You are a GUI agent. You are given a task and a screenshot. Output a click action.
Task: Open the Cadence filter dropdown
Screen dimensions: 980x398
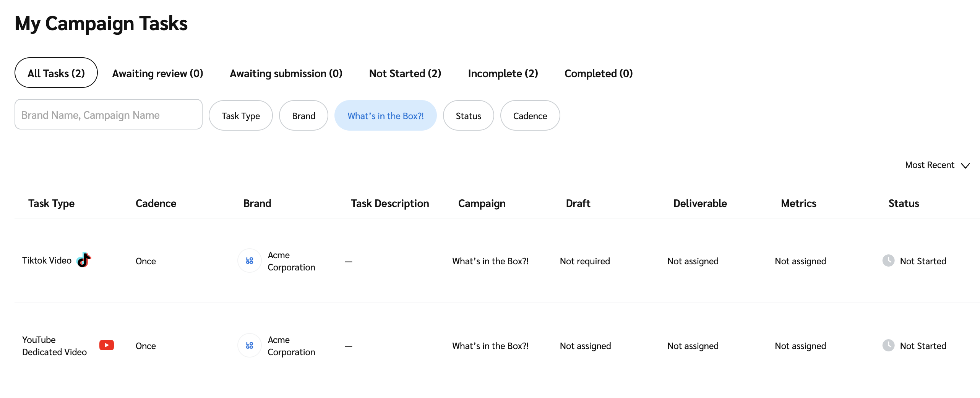(530, 116)
